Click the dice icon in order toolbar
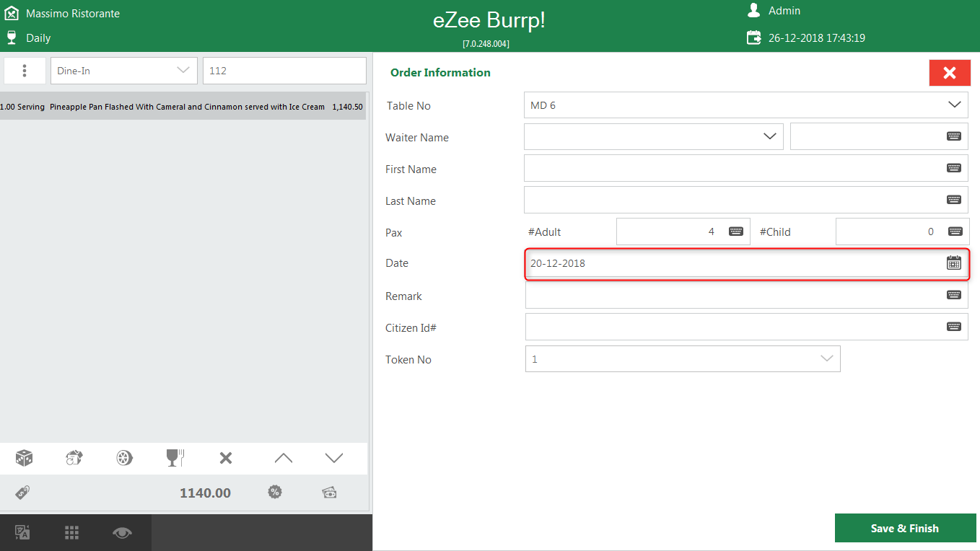Viewport: 980px width, 551px height. (x=25, y=458)
